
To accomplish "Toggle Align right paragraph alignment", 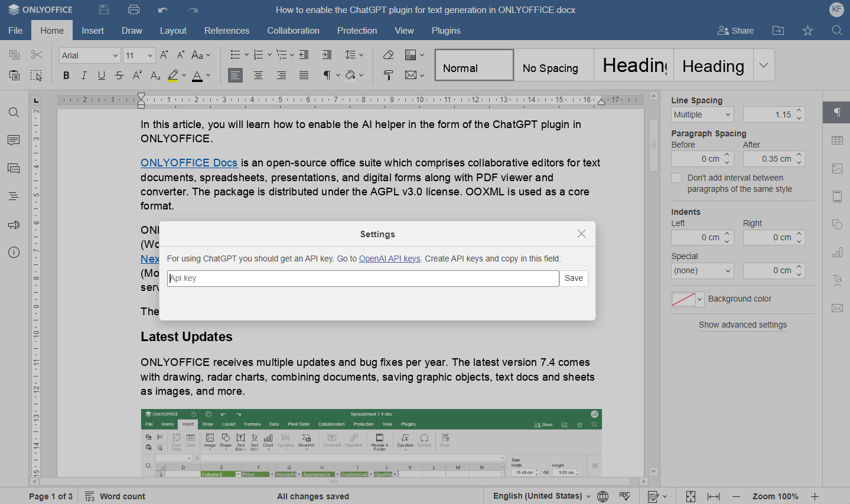I will coord(281,76).
